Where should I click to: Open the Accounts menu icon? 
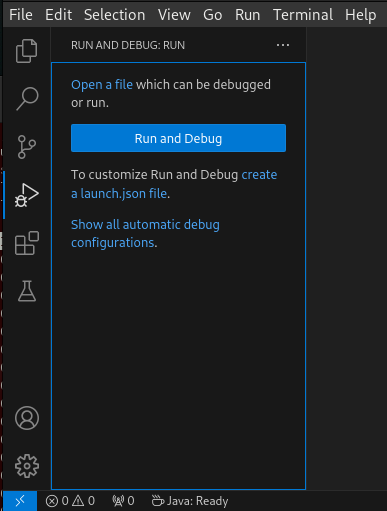27,418
